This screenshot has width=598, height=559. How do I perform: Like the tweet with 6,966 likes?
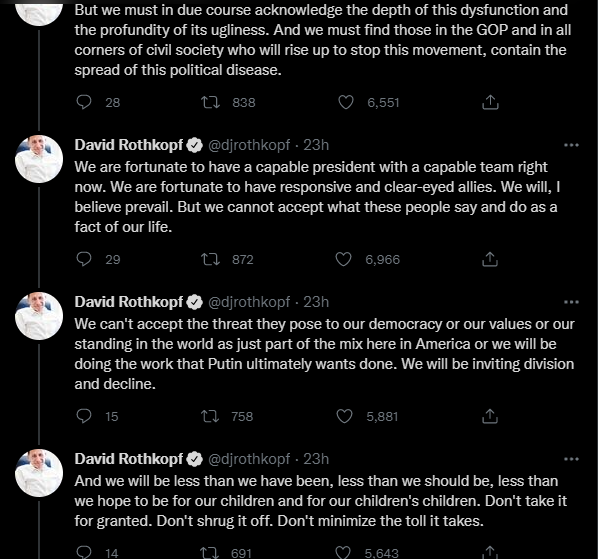(x=343, y=259)
